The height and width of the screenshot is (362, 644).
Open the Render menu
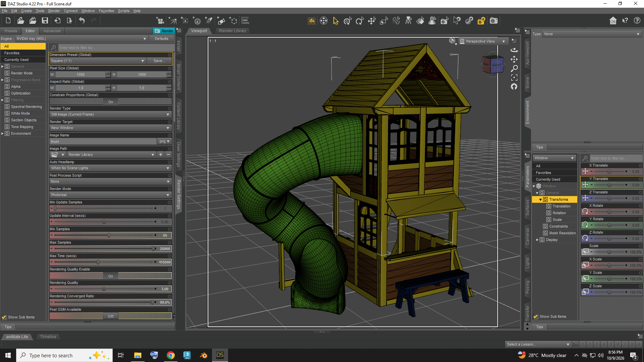(x=54, y=11)
